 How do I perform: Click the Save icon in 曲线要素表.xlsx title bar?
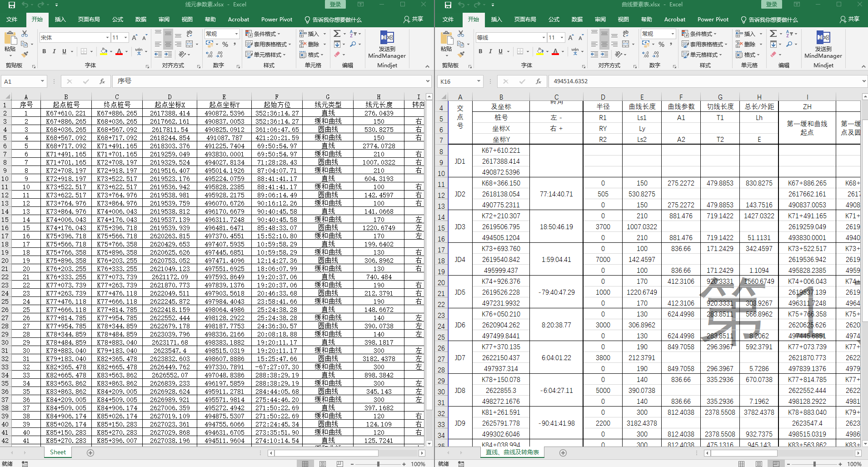pos(448,5)
